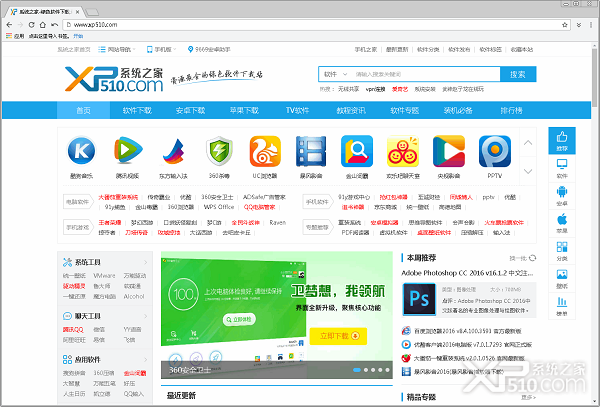Open the ADSafe ad manager link
The height and width of the screenshot is (407, 600).
pyautogui.click(x=264, y=197)
